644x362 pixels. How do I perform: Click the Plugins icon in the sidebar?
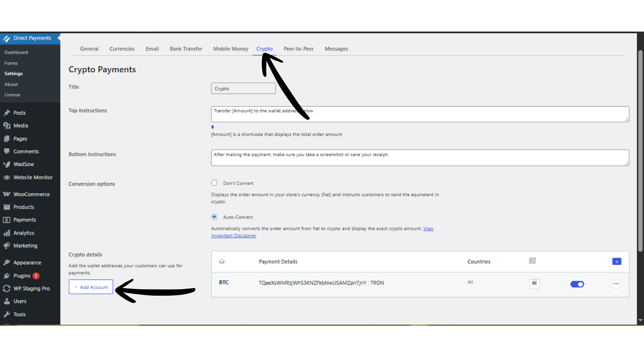coord(6,276)
